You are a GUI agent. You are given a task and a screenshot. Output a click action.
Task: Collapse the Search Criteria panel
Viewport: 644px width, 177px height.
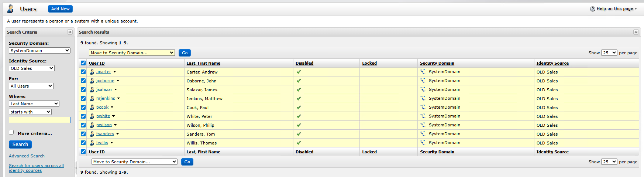70,32
